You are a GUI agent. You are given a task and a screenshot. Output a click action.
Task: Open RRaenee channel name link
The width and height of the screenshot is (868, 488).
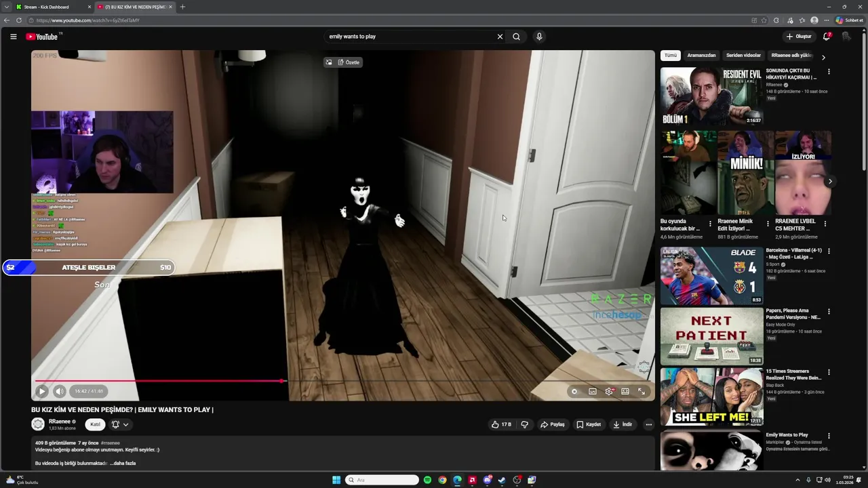(x=60, y=422)
